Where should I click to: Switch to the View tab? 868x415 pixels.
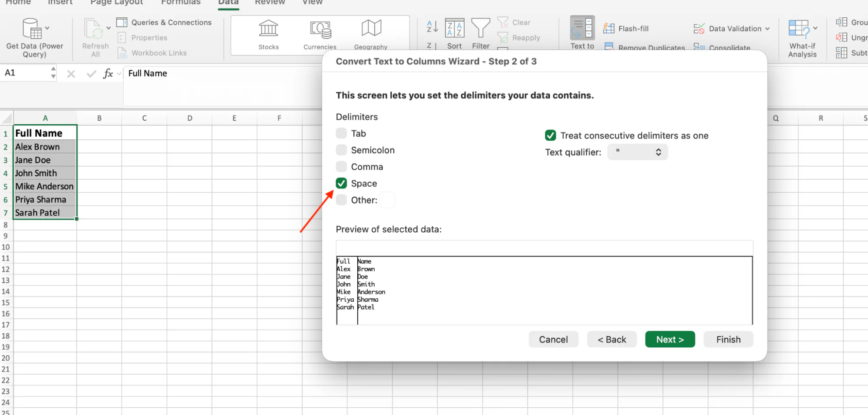click(312, 2)
